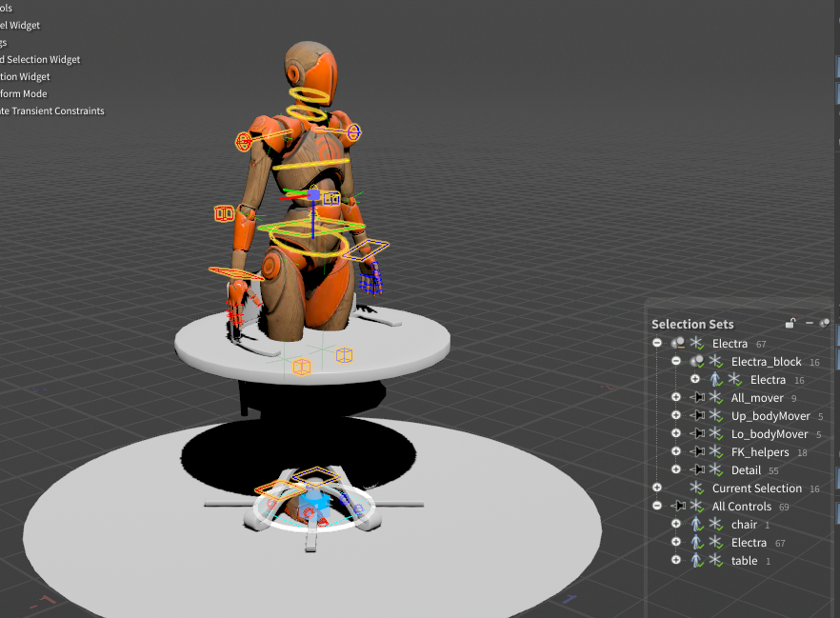Click asterisk icon of FK_helpers row
This screenshot has width=840, height=618.
point(716,452)
